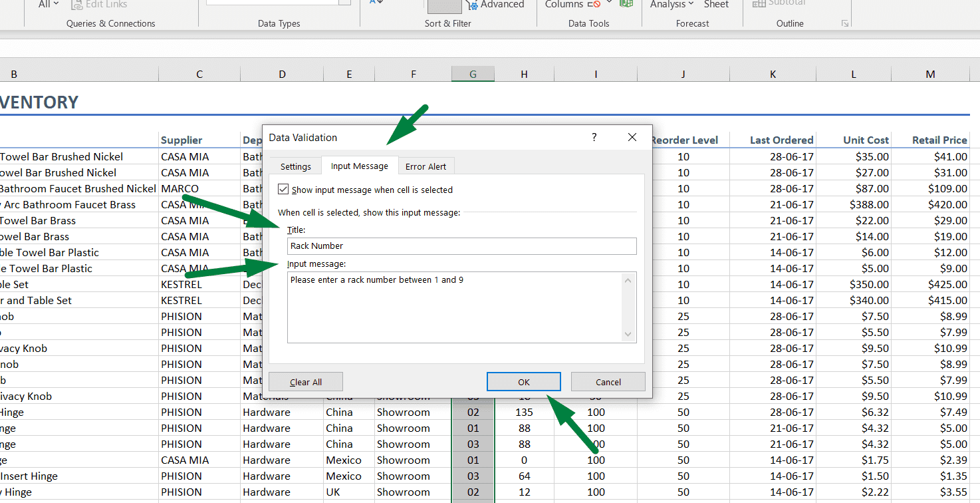The height and width of the screenshot is (503, 980).
Task: Select the '135' quantity cell
Action: tap(524, 413)
